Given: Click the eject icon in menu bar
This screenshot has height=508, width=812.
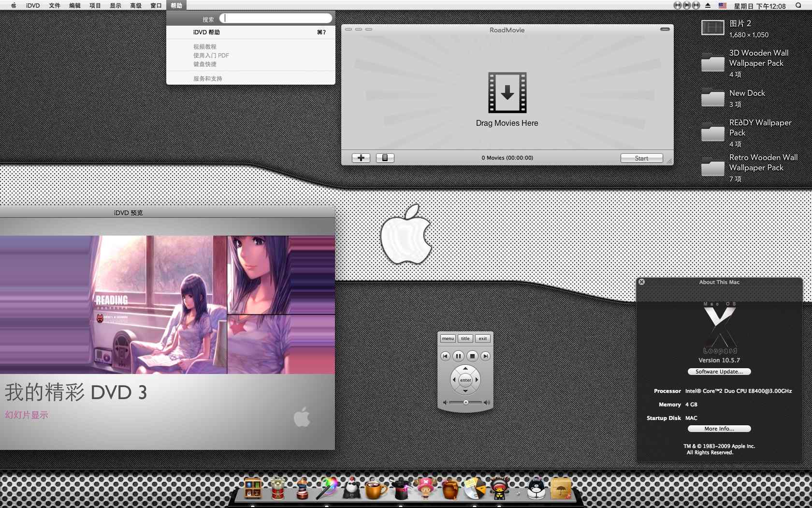Looking at the screenshot, I should pyautogui.click(x=708, y=5).
